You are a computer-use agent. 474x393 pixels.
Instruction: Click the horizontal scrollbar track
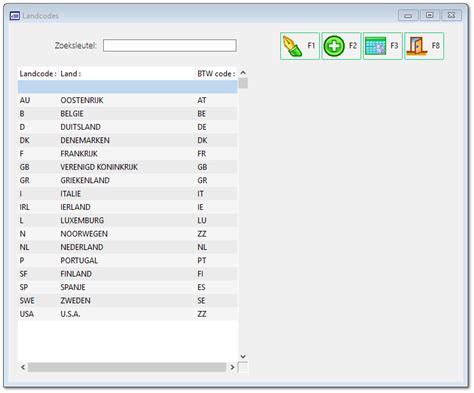(x=127, y=367)
